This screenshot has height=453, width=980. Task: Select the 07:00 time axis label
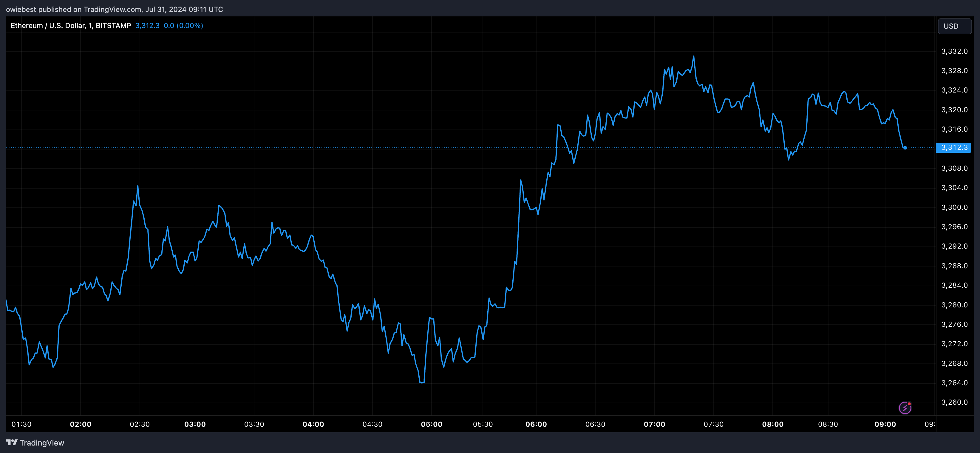pos(654,424)
